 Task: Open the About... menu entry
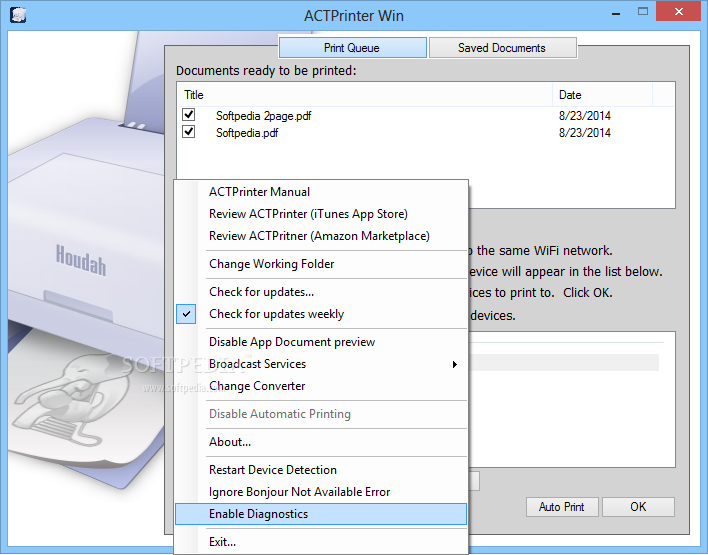coord(321,443)
